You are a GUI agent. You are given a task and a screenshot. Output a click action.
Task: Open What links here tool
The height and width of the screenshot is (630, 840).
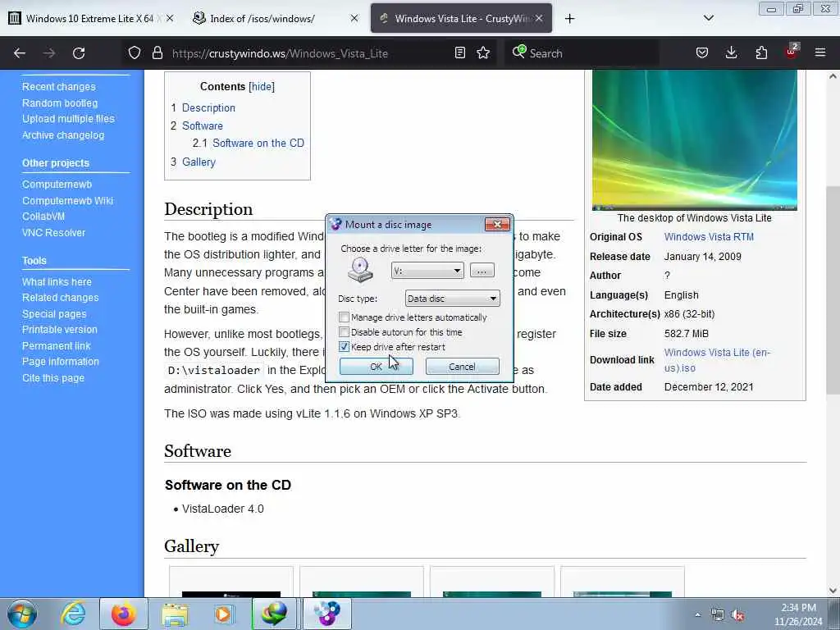[57, 282]
